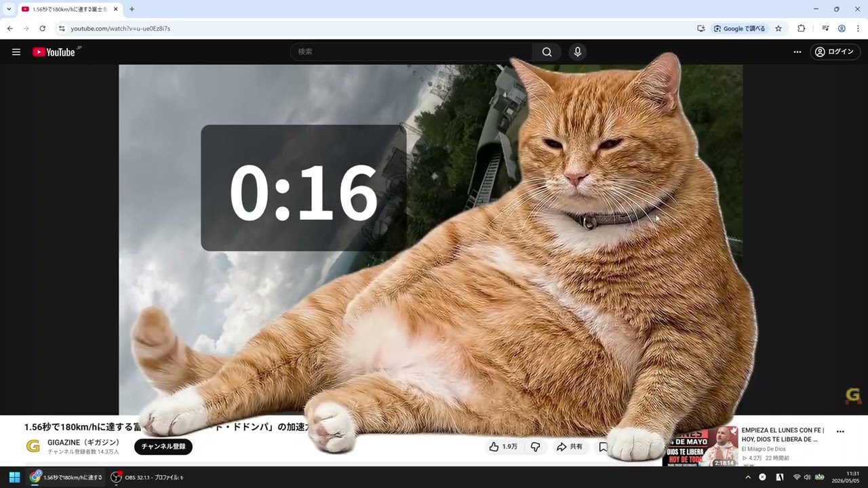Open YouTube settings three-dots menu
Screen dimensions: 868x488
(797, 52)
